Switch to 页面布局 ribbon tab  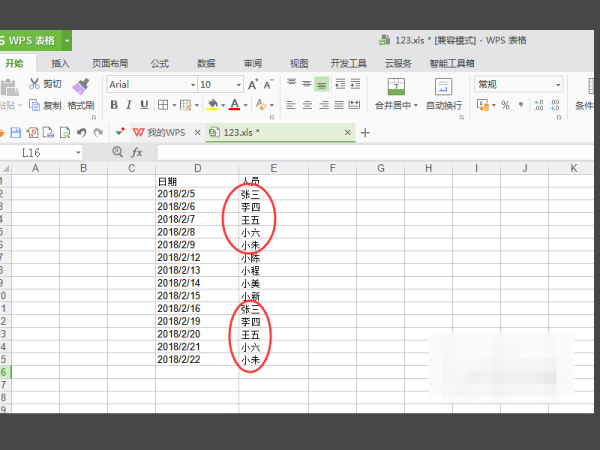tap(110, 63)
